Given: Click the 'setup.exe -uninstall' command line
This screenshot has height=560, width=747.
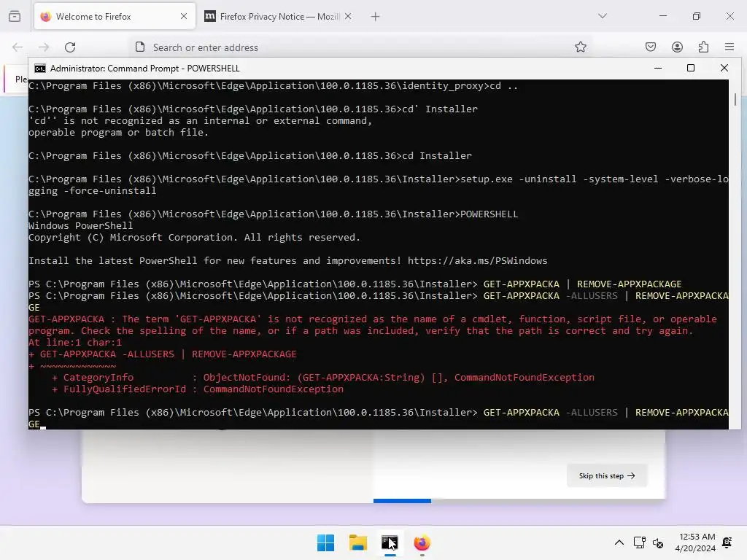Looking at the screenshot, I should click(379, 184).
